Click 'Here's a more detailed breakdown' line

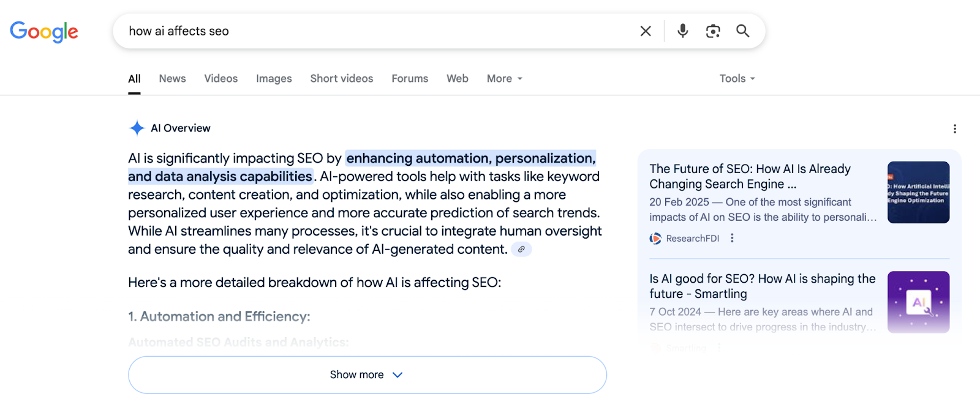pyautogui.click(x=314, y=282)
